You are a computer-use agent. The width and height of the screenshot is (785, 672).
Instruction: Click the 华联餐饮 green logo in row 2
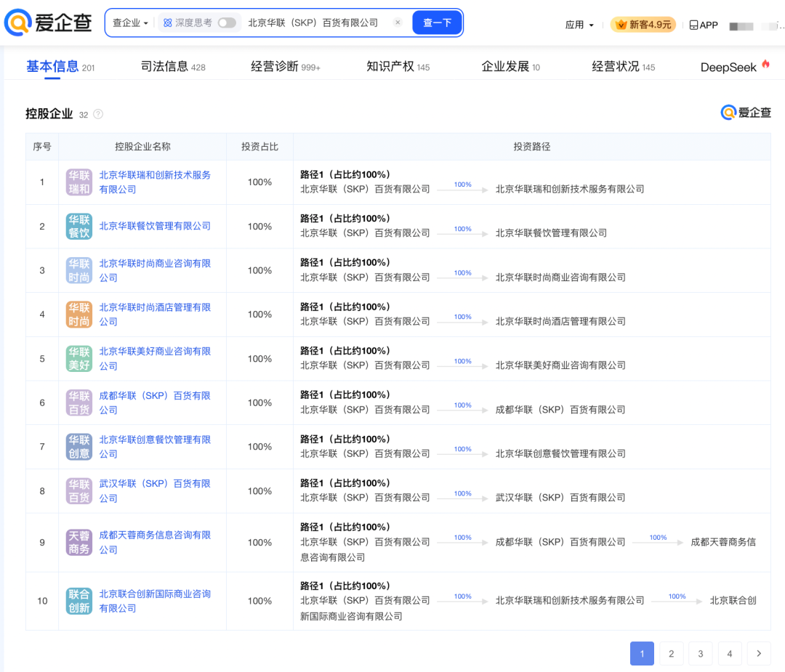click(x=78, y=225)
